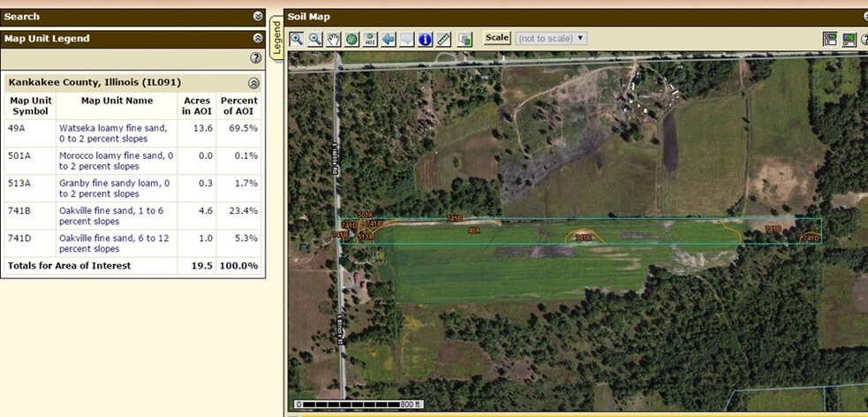The image size is (868, 417).
Task: Collapse the Map Unit Legend panel
Action: [258, 38]
